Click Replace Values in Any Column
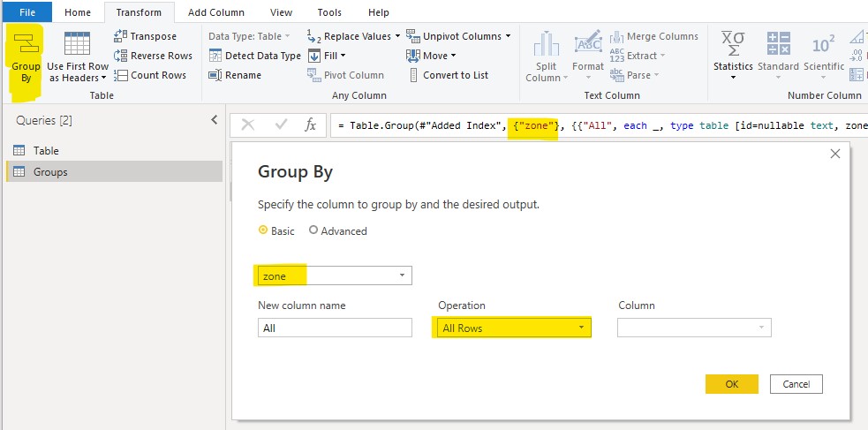The height and width of the screenshot is (430, 868). 353,36
